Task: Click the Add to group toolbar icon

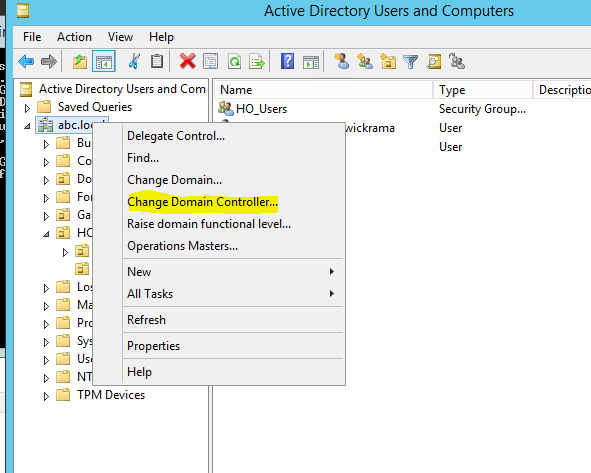Action: pos(457,61)
